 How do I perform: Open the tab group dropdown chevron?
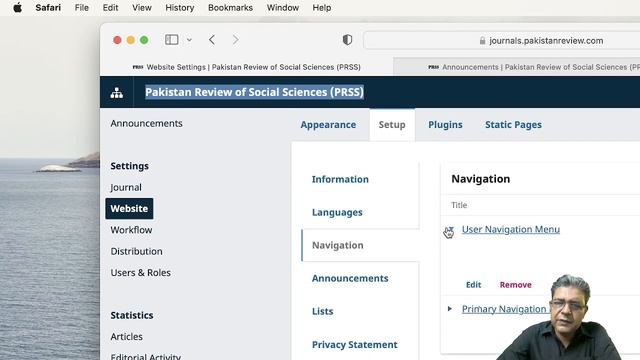click(x=189, y=40)
